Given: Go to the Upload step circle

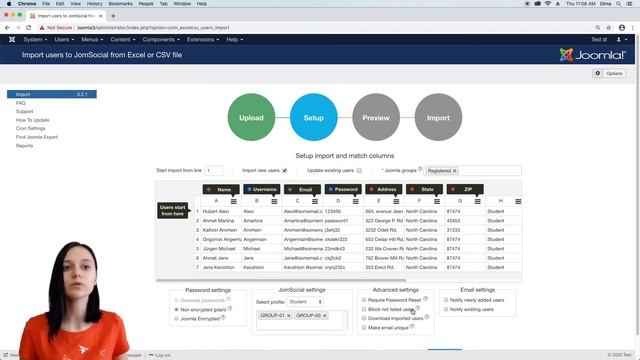Looking at the screenshot, I should [251, 118].
